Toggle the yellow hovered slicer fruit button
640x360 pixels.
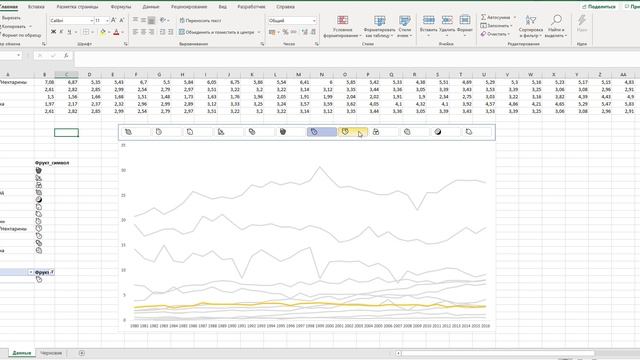(x=353, y=132)
